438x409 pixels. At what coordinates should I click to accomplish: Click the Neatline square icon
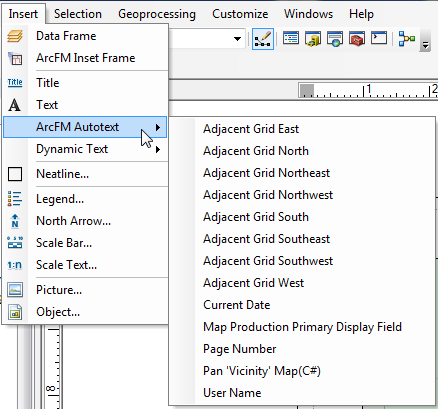click(x=15, y=174)
